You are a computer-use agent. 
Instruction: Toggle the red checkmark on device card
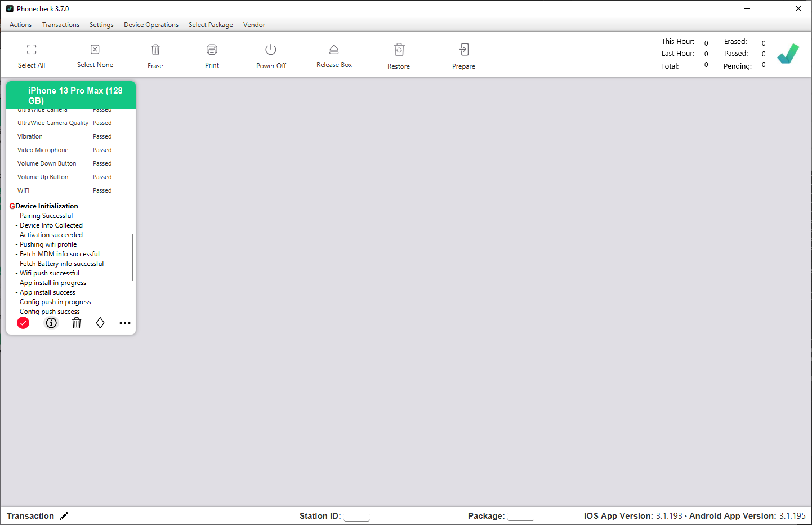[x=23, y=323]
